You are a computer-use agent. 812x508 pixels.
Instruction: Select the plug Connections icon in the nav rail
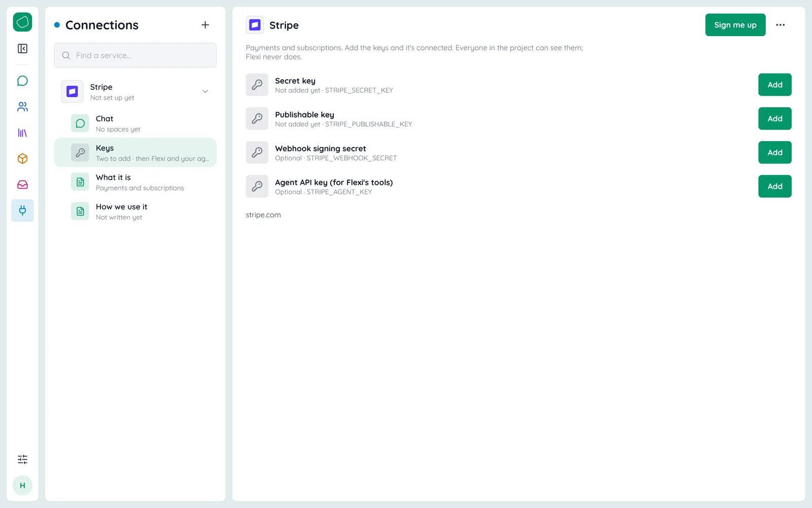tap(22, 210)
